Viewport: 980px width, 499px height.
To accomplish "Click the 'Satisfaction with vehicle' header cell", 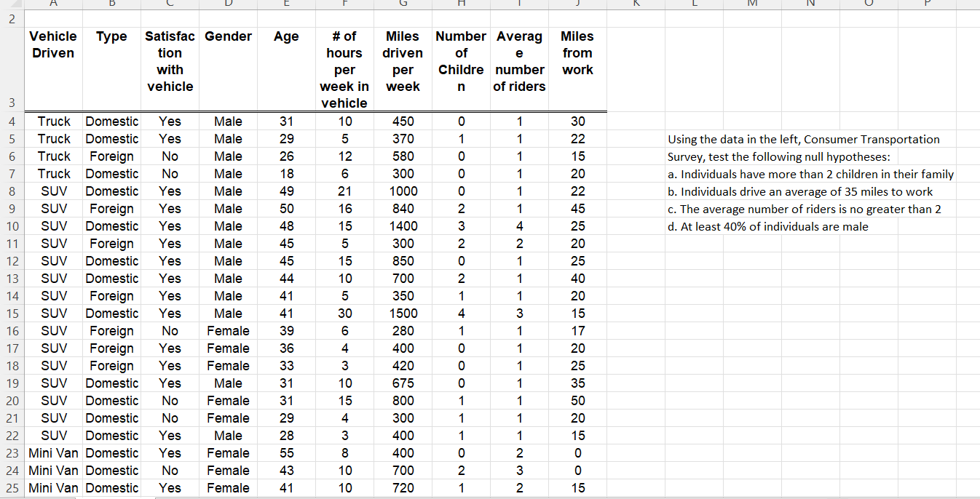I will (x=170, y=69).
